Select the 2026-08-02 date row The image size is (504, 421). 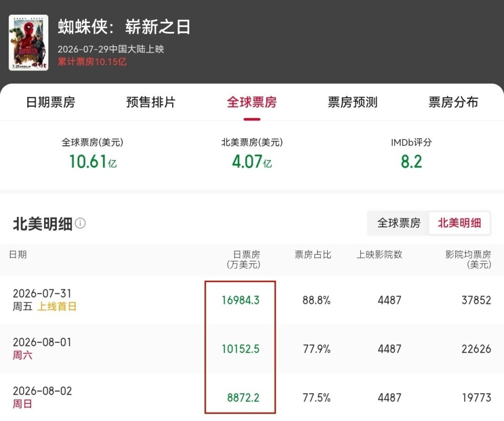coord(252,397)
